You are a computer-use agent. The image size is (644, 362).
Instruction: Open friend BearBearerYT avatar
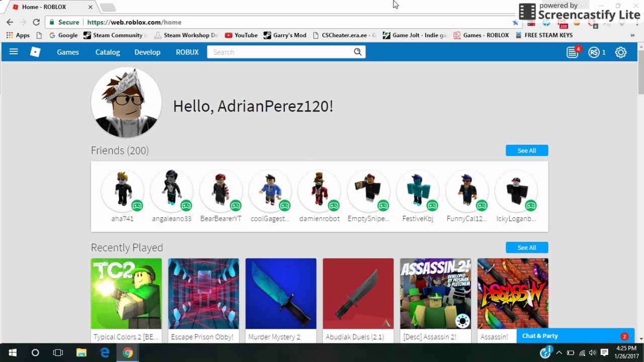click(221, 190)
